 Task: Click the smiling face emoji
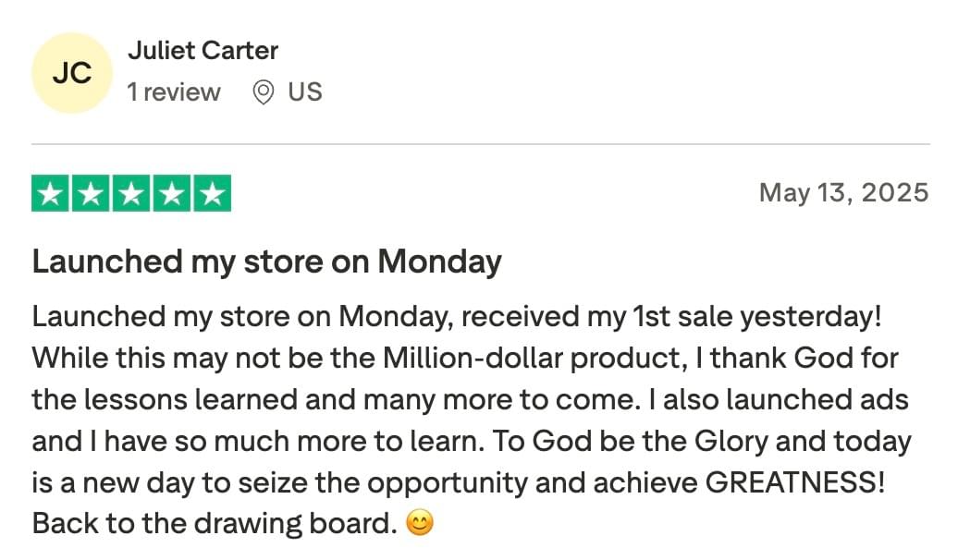tap(420, 523)
